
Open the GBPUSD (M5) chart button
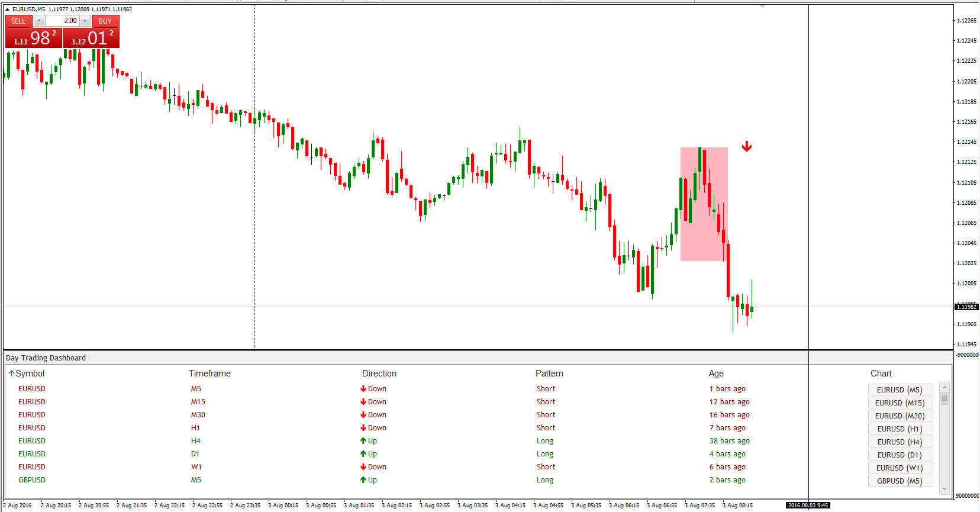coord(900,481)
